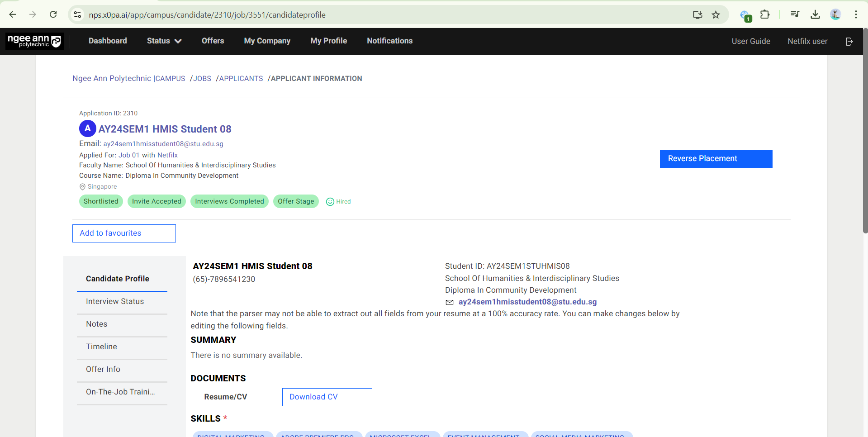Click the logout icon in navbar

[x=849, y=41]
